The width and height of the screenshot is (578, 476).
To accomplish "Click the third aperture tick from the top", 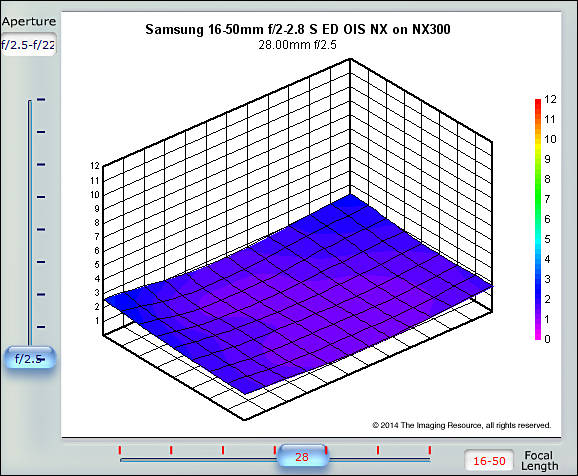I will click(41, 164).
